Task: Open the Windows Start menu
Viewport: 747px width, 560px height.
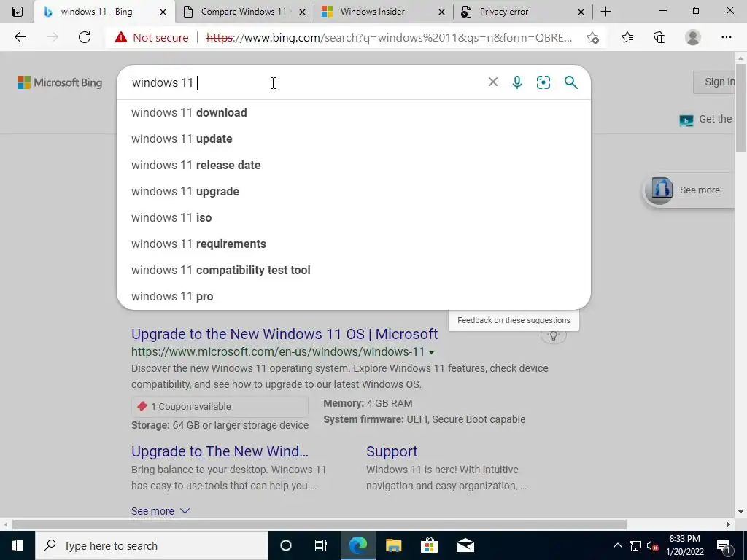Action: 18,545
